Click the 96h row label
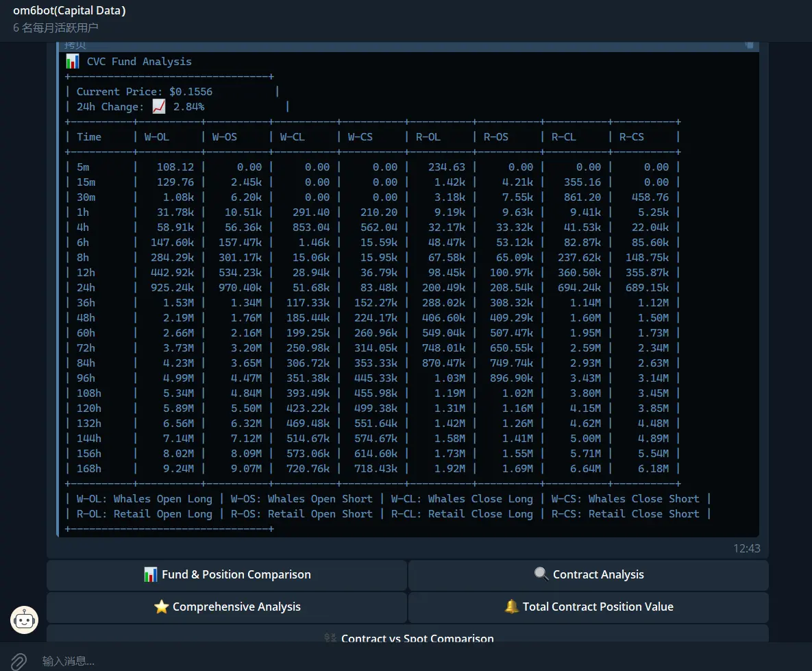 tap(86, 377)
